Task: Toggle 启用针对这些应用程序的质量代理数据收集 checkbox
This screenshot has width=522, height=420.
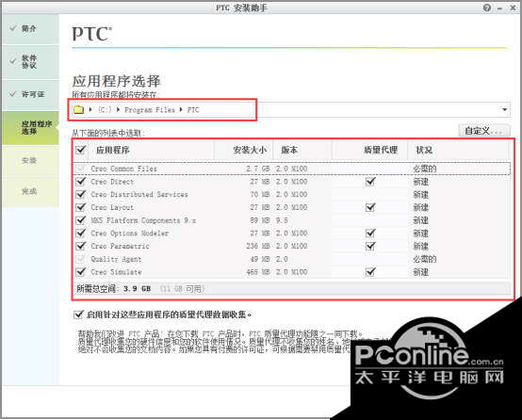Action: click(78, 315)
